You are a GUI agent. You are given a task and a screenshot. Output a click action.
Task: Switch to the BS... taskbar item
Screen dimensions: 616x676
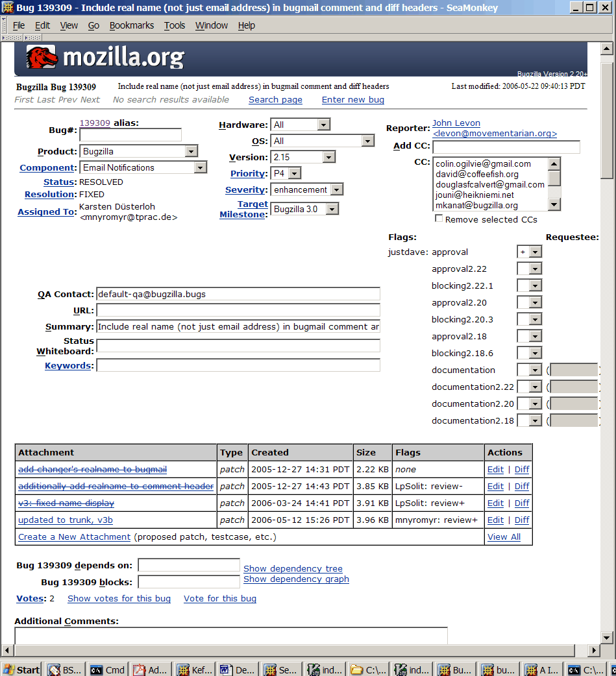point(65,670)
